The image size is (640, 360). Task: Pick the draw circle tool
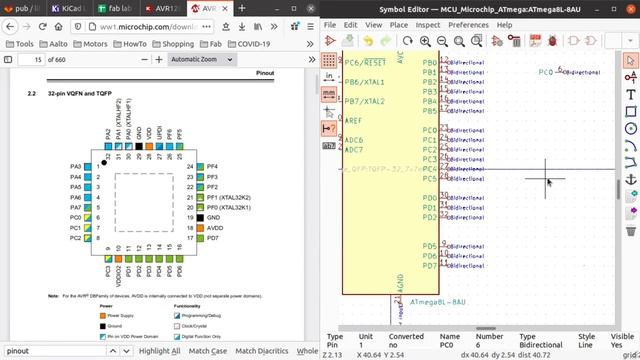pos(631,129)
